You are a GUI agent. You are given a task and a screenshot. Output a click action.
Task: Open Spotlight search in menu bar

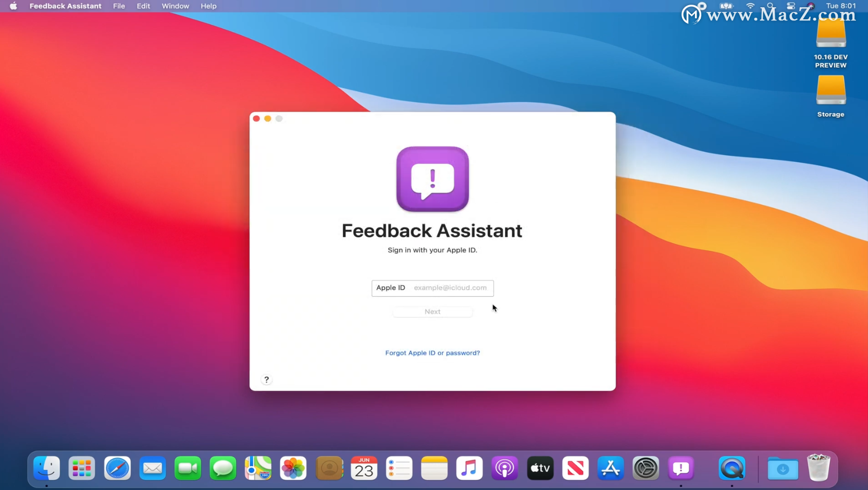pyautogui.click(x=771, y=6)
